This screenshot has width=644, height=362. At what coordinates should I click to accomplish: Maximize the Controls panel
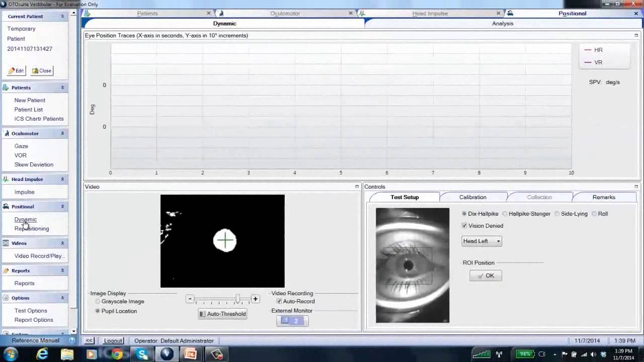636,187
